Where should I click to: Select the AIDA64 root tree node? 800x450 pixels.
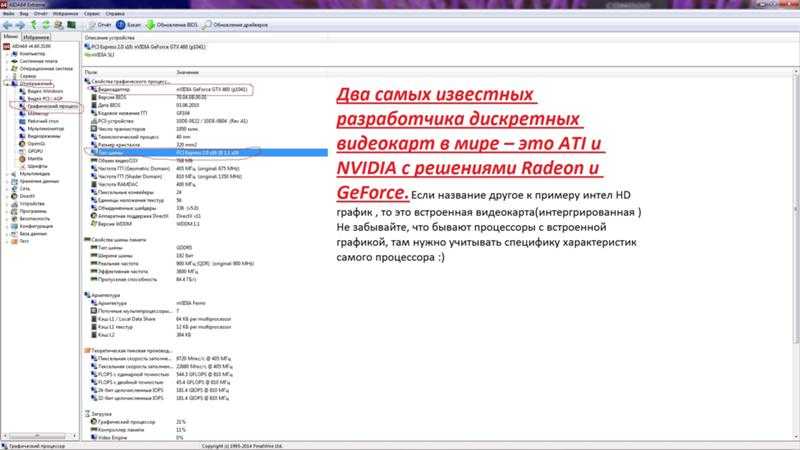tap(27, 46)
